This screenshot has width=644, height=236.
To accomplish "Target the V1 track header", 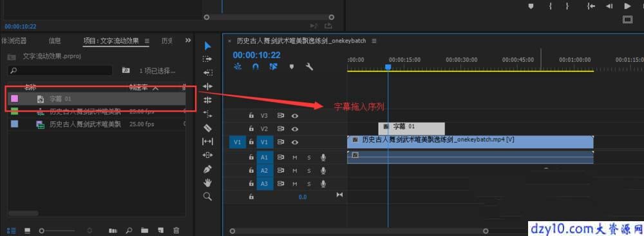I will coord(264,143).
